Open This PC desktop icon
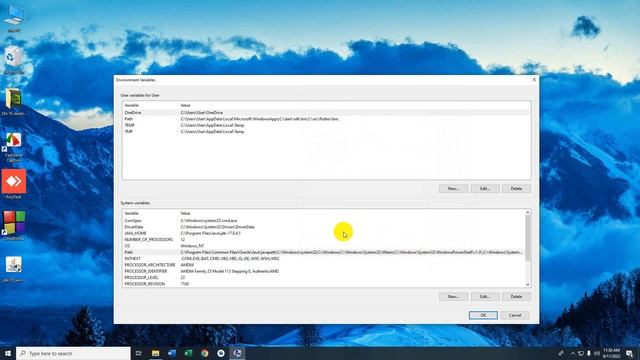The height and width of the screenshot is (360, 640). [x=14, y=18]
